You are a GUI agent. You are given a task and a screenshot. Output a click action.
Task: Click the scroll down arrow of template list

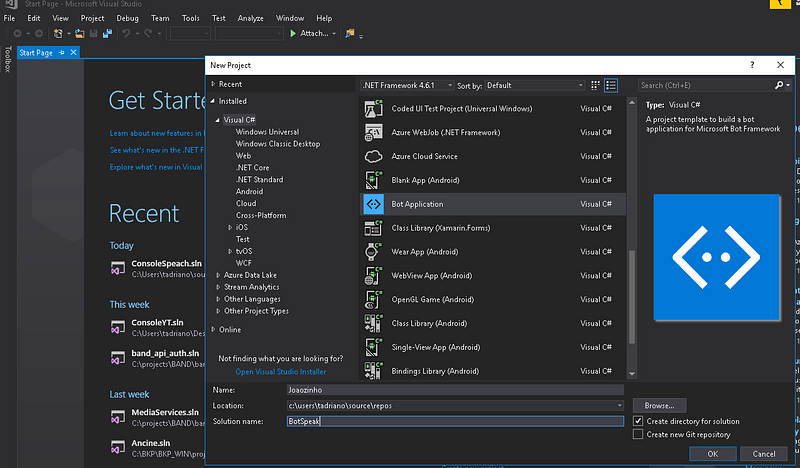click(x=632, y=374)
